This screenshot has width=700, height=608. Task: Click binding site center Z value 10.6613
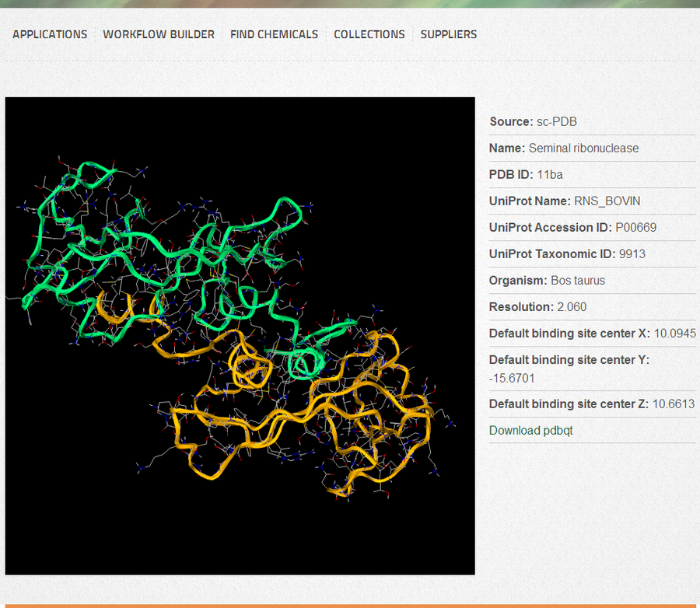point(674,404)
